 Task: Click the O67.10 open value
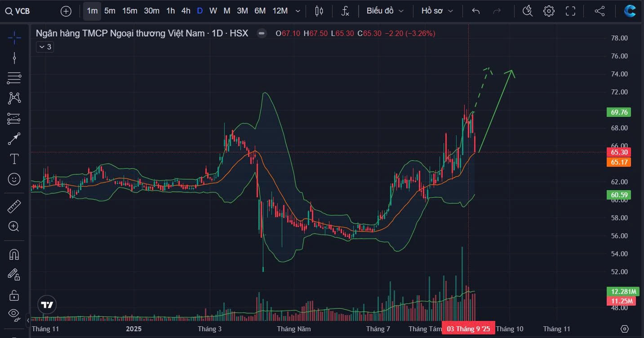pyautogui.click(x=288, y=33)
